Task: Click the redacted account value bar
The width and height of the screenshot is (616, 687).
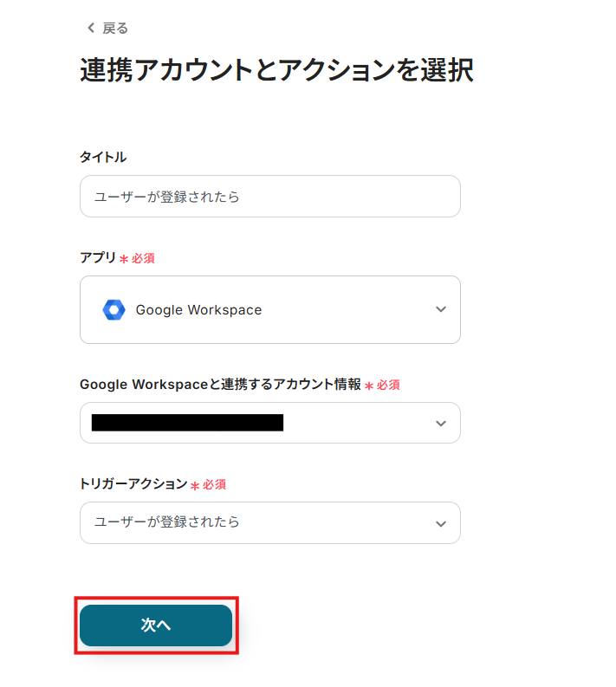Action: coord(187,423)
